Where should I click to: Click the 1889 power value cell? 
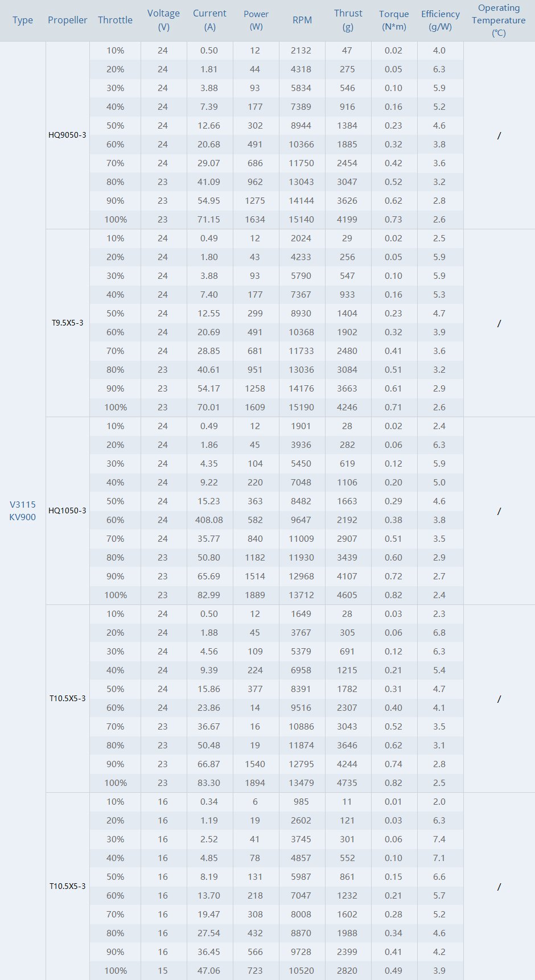pyautogui.click(x=255, y=595)
